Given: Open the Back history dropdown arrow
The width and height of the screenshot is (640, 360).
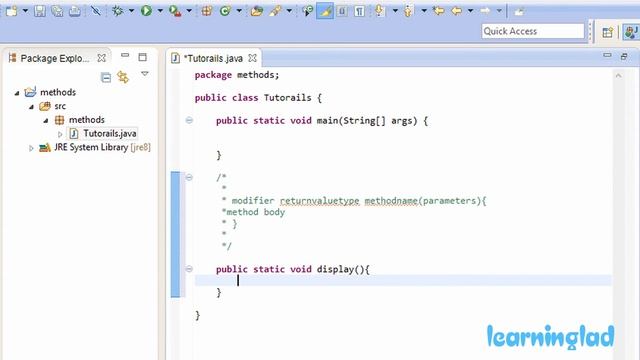Looking at the screenshot, I should pyautogui.click(x=470, y=11).
